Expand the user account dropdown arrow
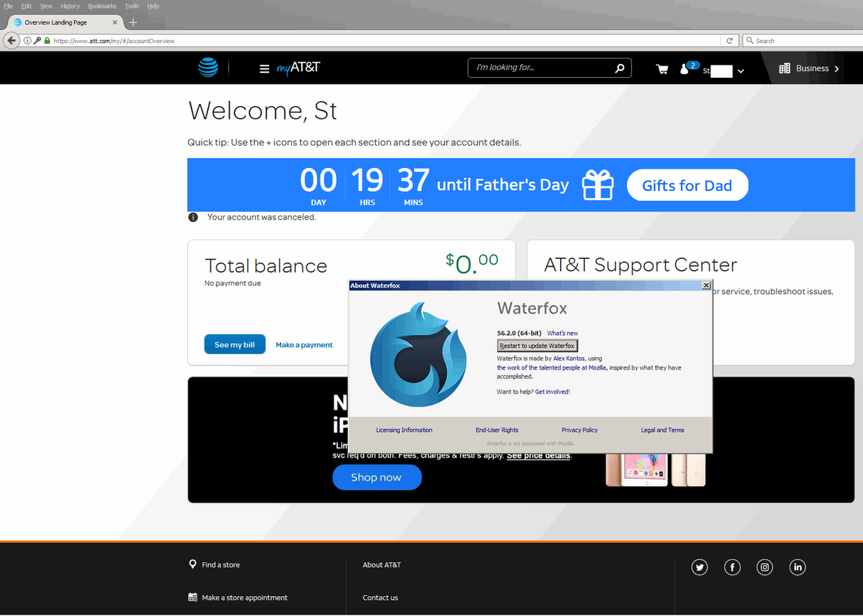Screen dimensions: 863x616 tap(740, 71)
